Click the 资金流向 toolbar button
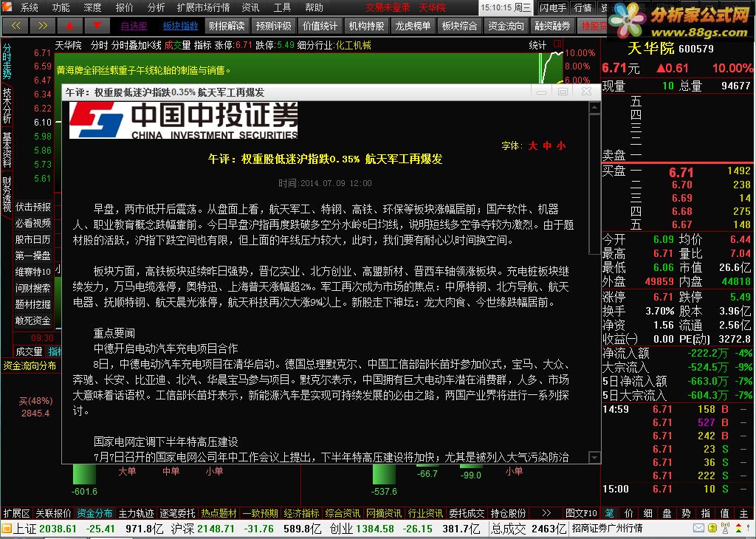756x539 pixels. (506, 26)
